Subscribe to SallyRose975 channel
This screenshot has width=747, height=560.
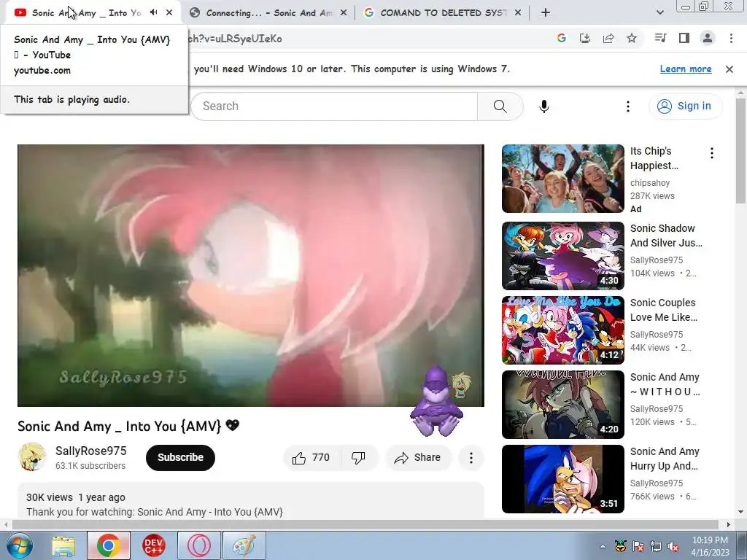click(180, 458)
